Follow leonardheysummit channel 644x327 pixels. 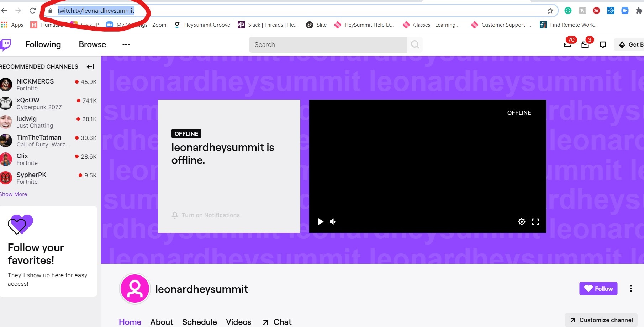[598, 289]
